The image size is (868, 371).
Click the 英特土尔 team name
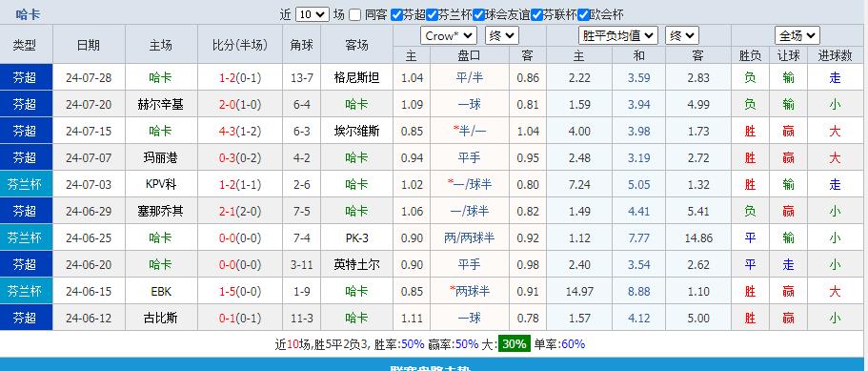point(357,265)
